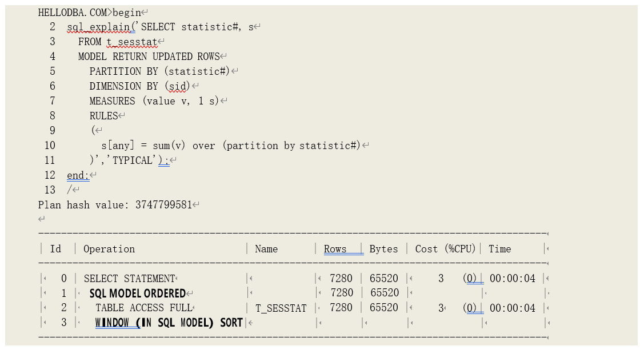The image size is (644, 350).
Task: Click PARTITION BY on line 5
Action: tap(115, 71)
